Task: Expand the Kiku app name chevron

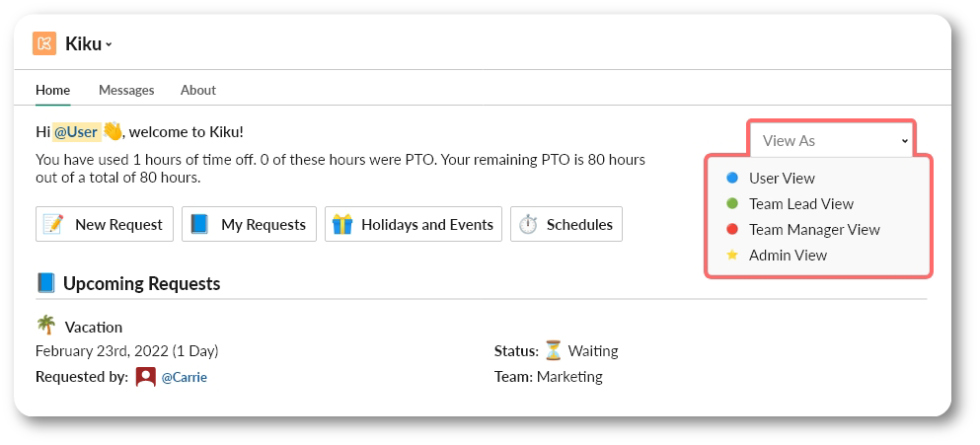Action: tap(109, 44)
